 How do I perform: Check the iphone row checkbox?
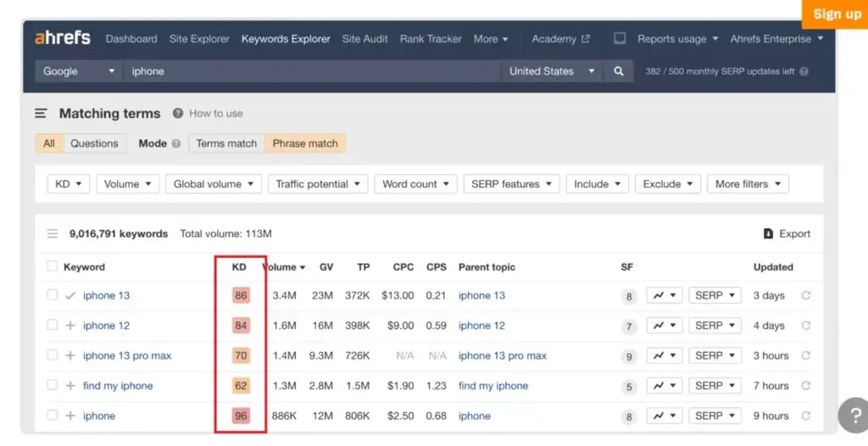point(52,415)
